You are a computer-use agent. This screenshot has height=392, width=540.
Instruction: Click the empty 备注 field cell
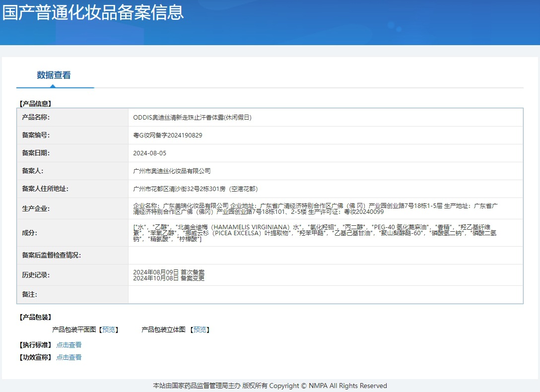point(326,295)
